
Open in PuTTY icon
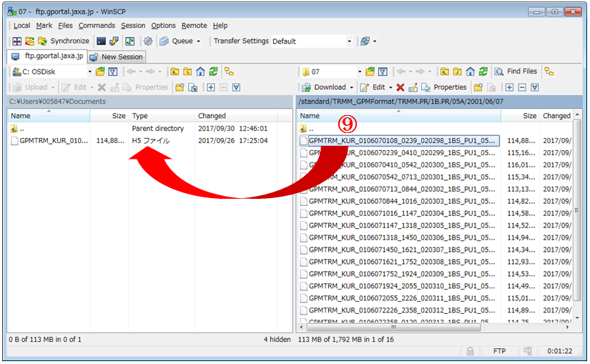(114, 41)
